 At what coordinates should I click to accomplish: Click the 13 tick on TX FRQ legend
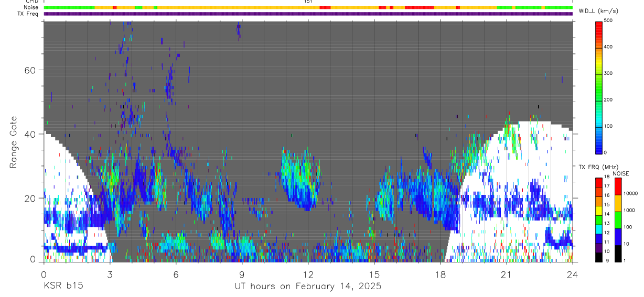[x=606, y=223]
